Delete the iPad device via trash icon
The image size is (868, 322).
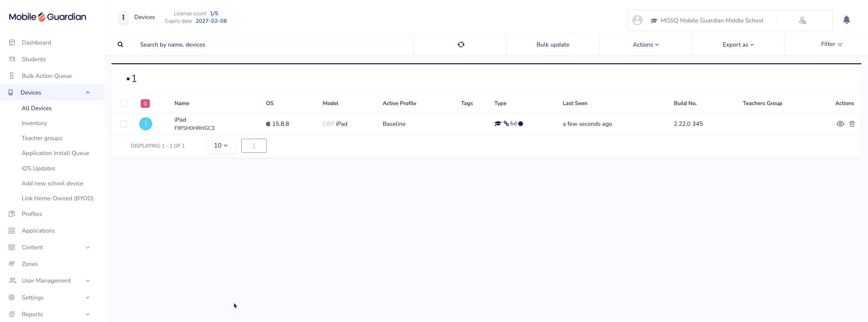click(852, 124)
